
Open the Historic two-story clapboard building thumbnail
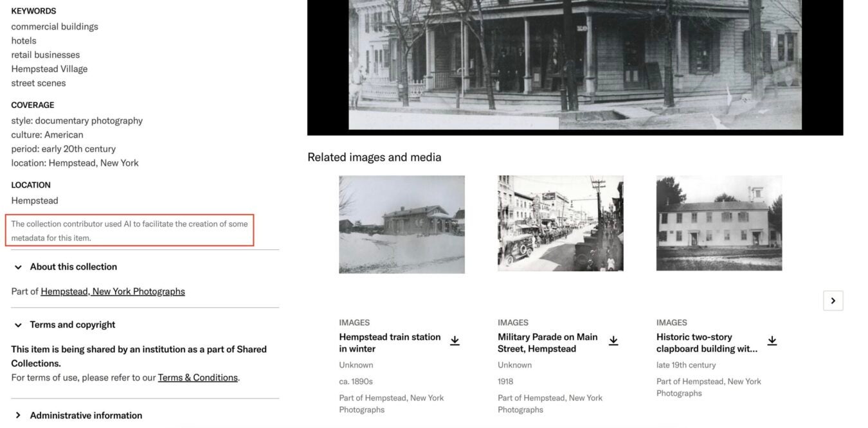click(719, 222)
